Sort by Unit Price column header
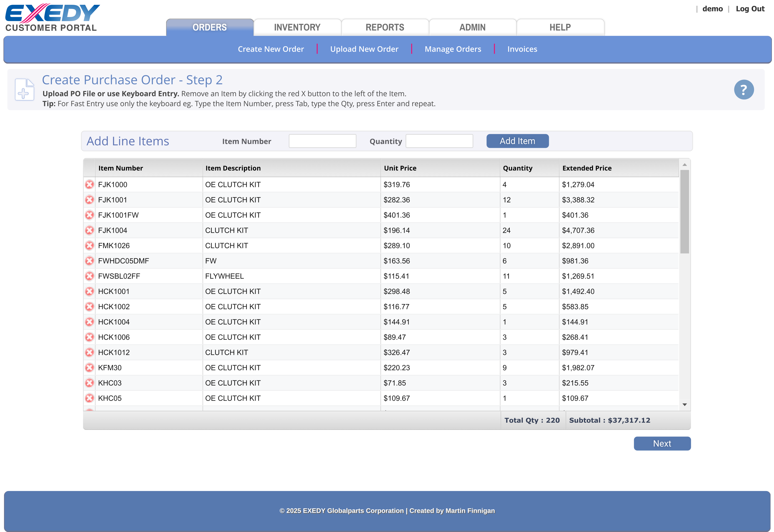774x532 pixels. (x=440, y=168)
